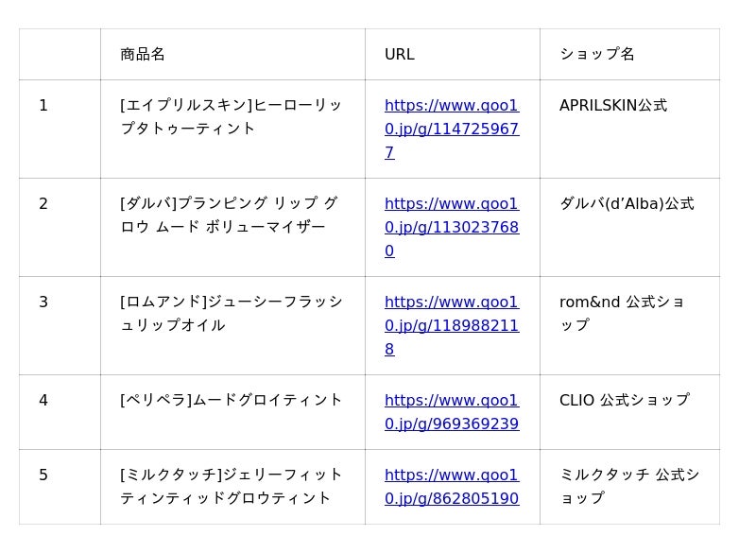756x553 pixels.
Task: Select the [ダルバ]プランピング product name cell
Action: 232,227
